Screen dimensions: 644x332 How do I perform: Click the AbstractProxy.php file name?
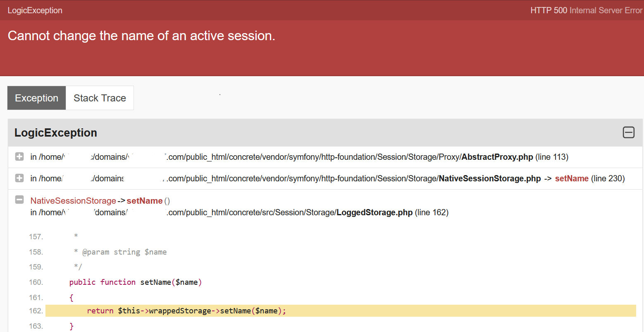click(497, 157)
